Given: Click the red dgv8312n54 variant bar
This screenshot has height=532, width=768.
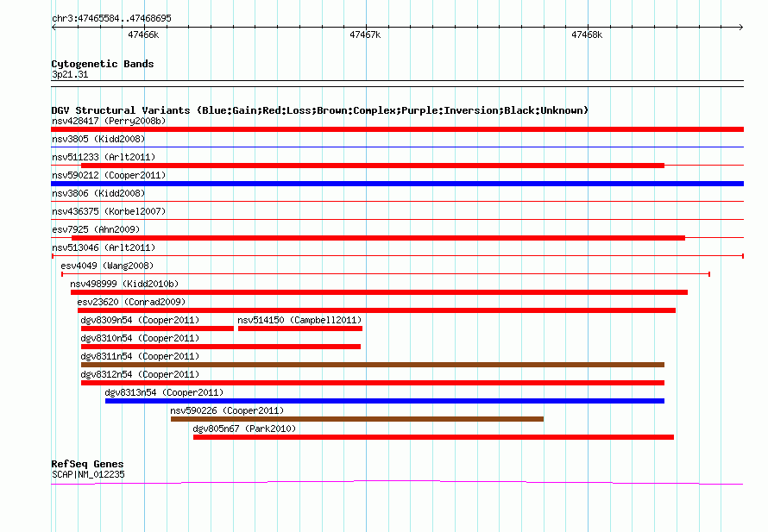Looking at the screenshot, I should coord(373,383).
